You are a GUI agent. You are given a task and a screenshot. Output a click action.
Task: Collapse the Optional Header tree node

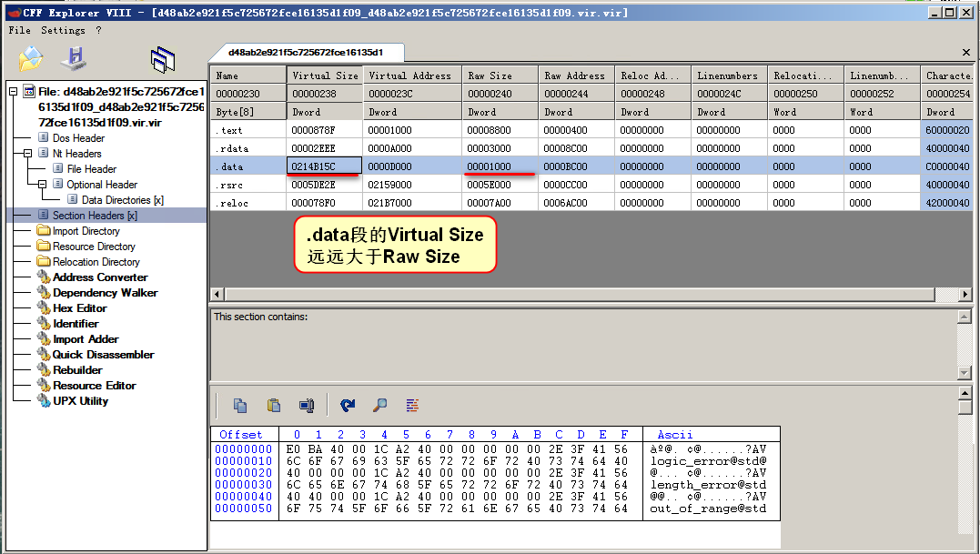(43, 185)
